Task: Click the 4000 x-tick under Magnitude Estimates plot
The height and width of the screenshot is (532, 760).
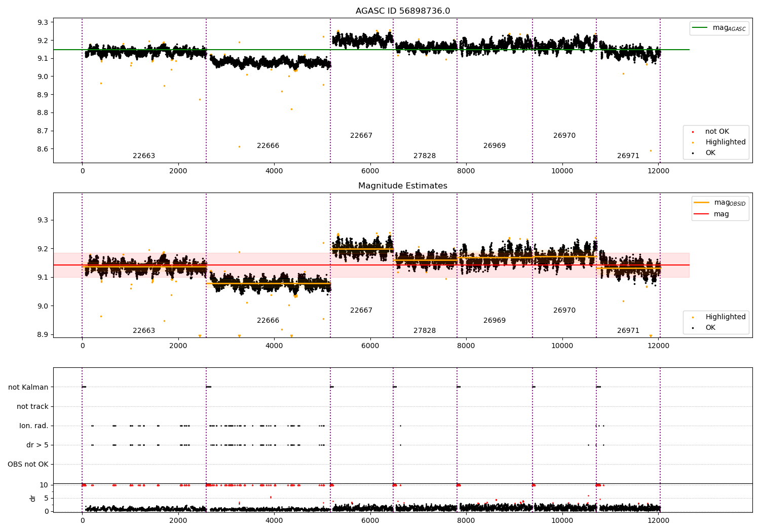Action: coord(274,346)
